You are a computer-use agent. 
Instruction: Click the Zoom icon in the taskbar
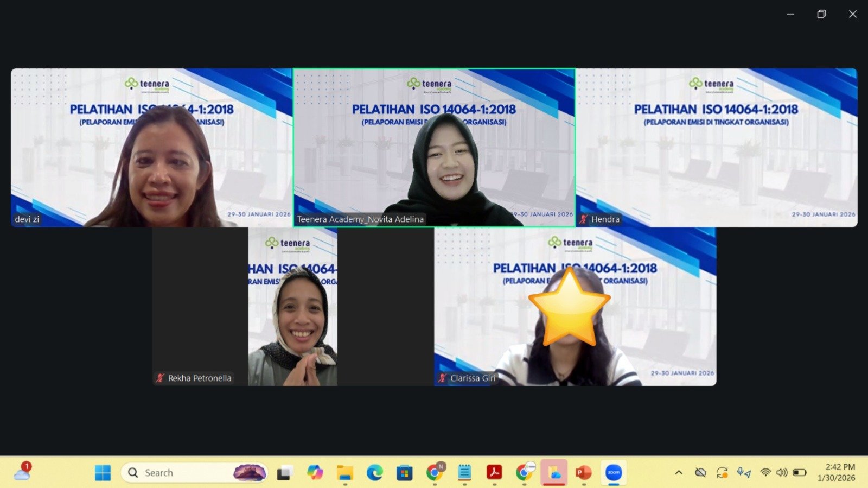tap(614, 473)
